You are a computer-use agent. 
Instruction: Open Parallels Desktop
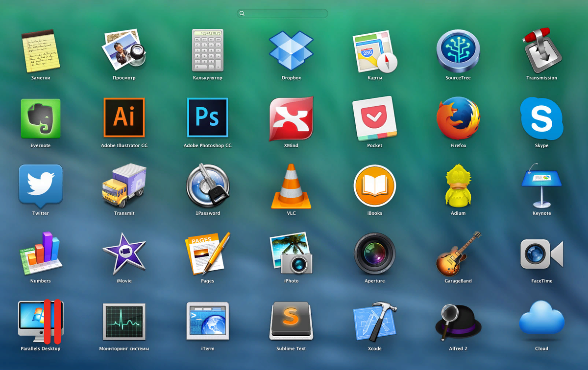click(41, 322)
